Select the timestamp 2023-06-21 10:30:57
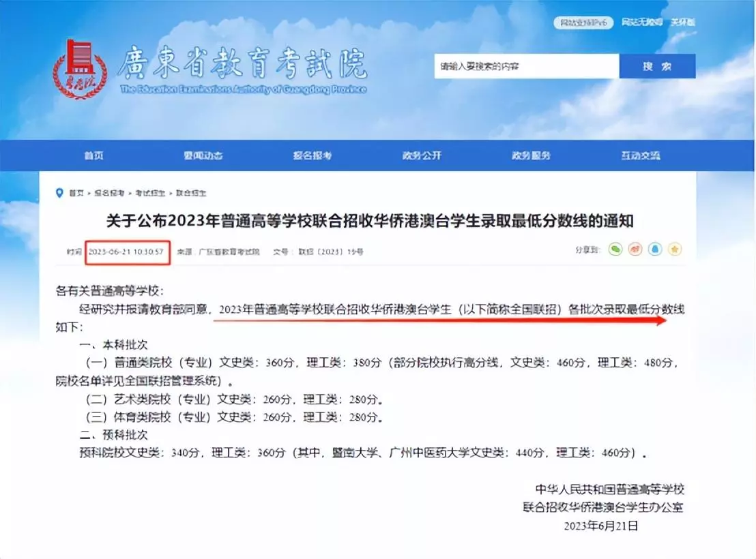 coord(126,252)
